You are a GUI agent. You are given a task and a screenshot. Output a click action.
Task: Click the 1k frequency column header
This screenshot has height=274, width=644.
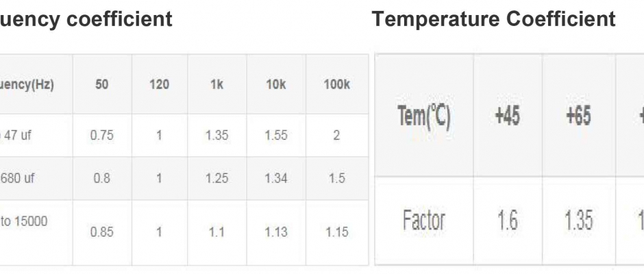point(216,85)
